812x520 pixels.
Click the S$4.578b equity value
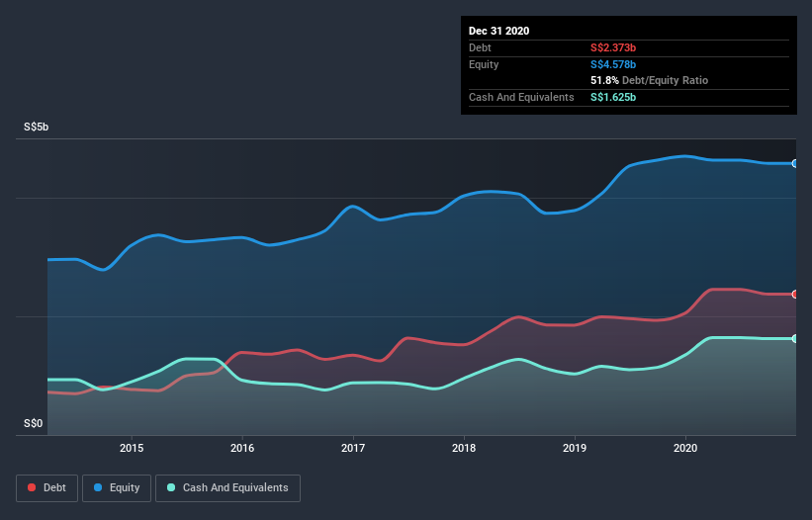pos(613,64)
